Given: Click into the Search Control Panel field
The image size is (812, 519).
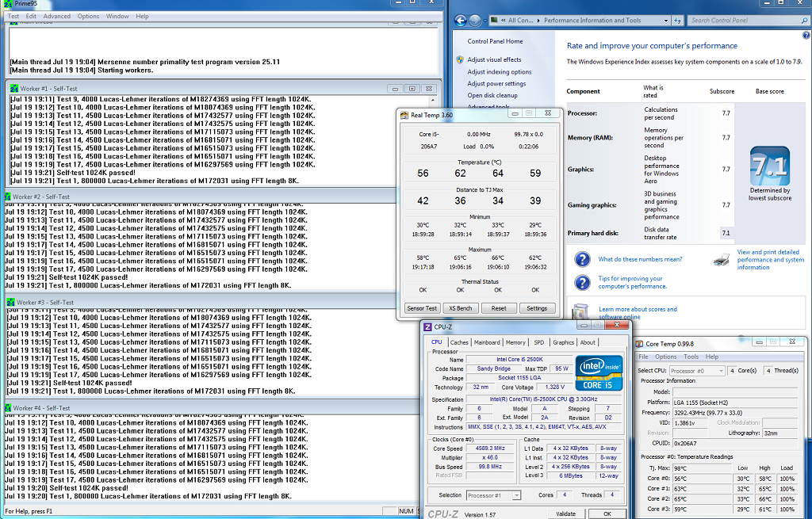Looking at the screenshot, I should 744,20.
